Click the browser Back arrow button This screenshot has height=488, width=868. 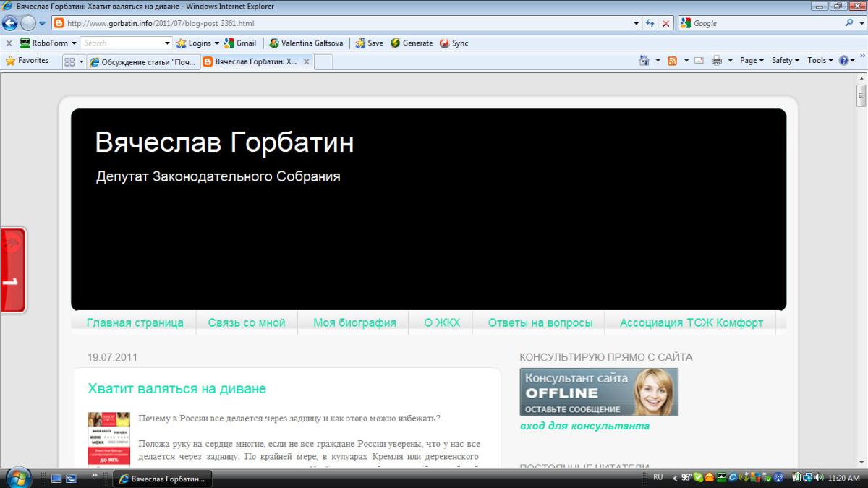click(x=10, y=23)
